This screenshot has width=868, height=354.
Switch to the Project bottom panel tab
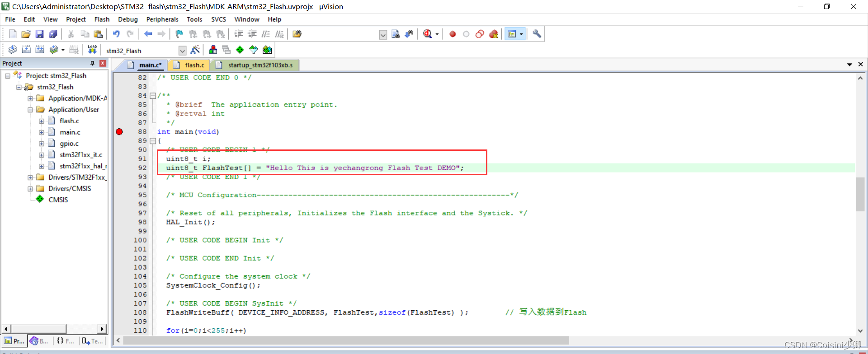[x=14, y=341]
